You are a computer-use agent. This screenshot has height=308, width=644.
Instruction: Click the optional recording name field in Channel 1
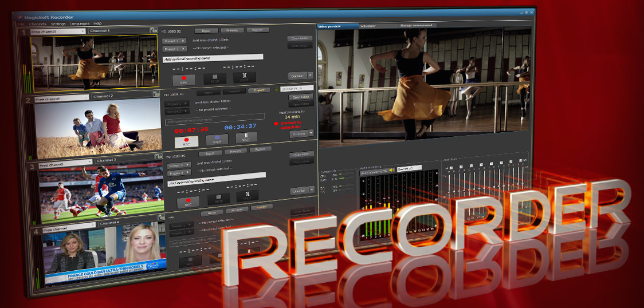point(213,57)
